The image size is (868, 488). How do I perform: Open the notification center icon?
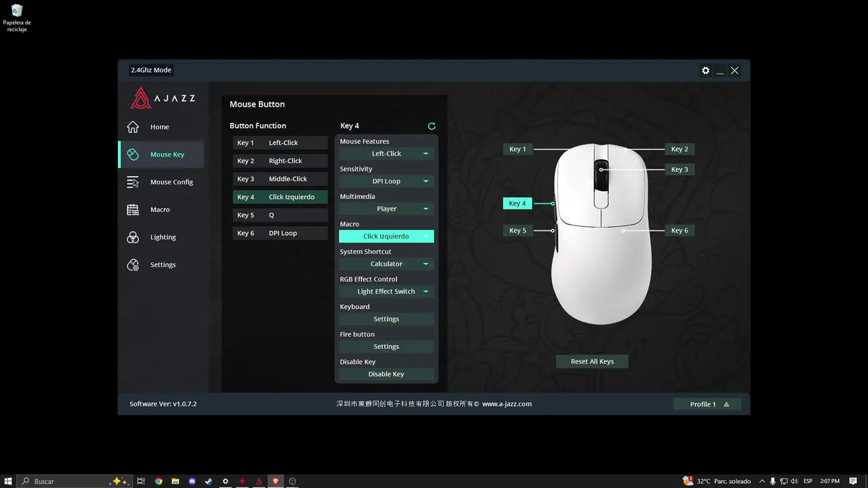click(x=853, y=481)
